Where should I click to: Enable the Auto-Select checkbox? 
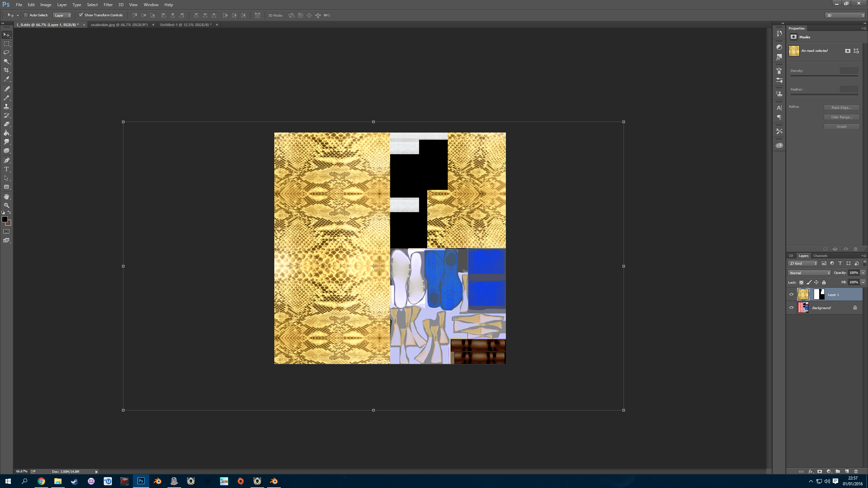[x=26, y=15]
